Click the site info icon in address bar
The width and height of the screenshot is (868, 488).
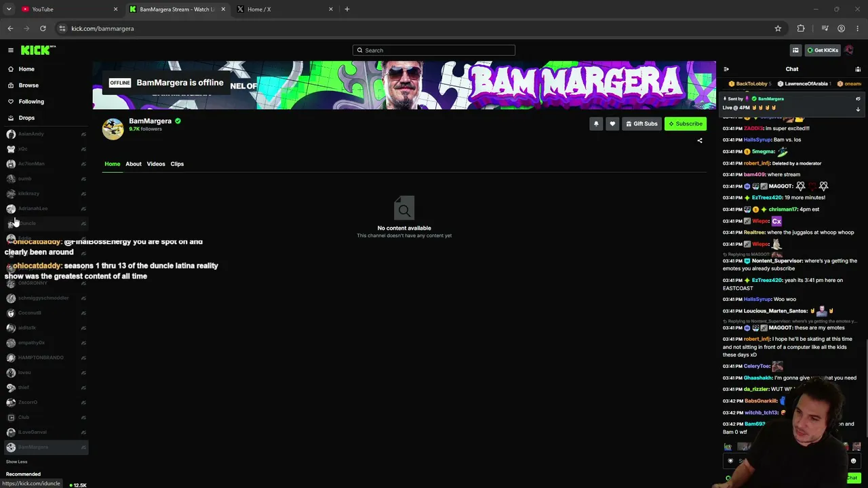click(62, 28)
